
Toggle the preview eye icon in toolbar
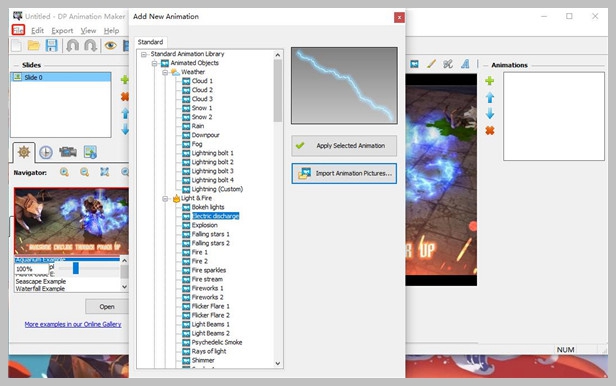[x=110, y=46]
